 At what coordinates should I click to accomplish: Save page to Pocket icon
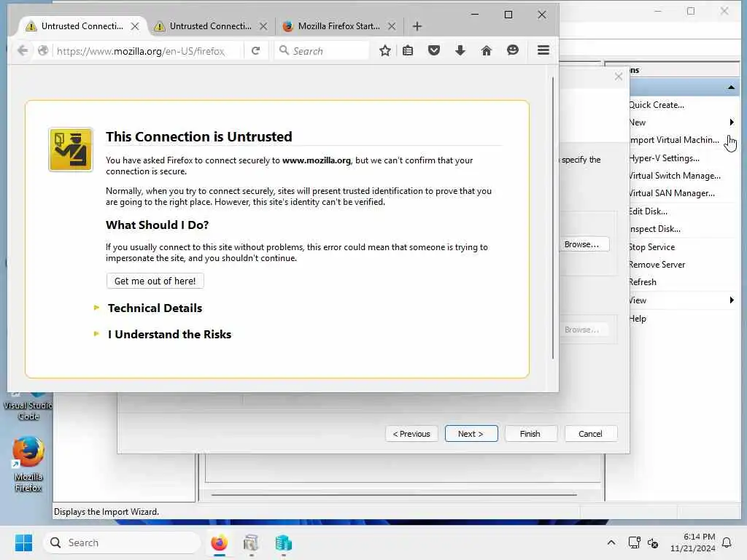pyautogui.click(x=434, y=50)
